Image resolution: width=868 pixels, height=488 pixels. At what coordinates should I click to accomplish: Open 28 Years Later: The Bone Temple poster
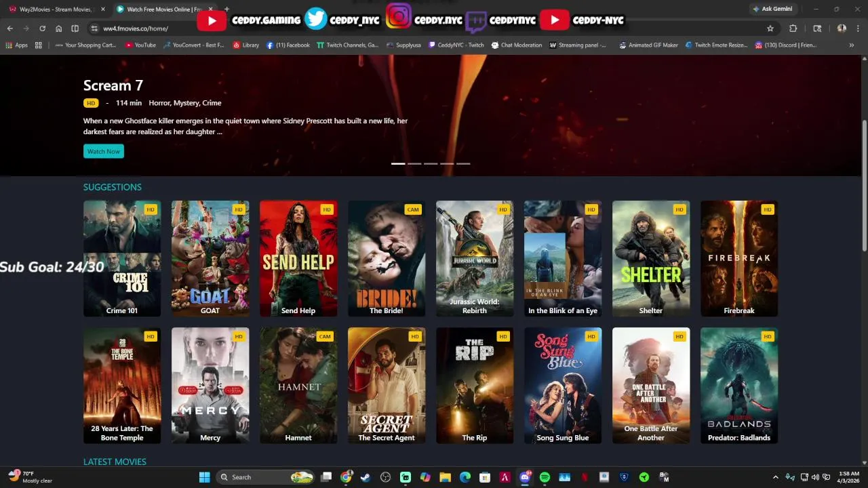click(x=122, y=386)
